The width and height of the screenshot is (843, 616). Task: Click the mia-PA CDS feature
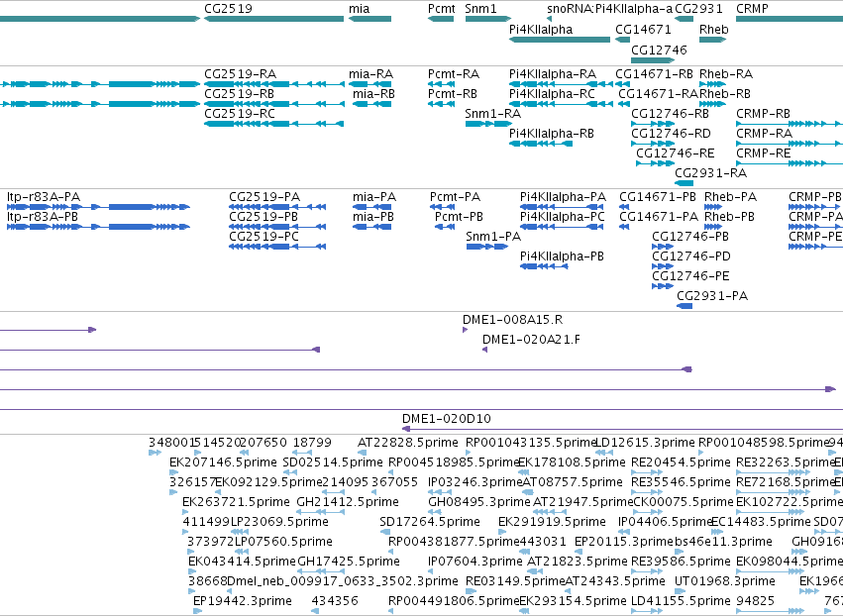[x=372, y=207]
